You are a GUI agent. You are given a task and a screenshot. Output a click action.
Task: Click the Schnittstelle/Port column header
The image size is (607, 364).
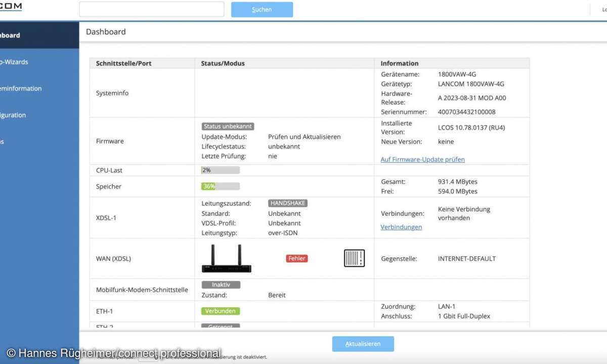124,63
